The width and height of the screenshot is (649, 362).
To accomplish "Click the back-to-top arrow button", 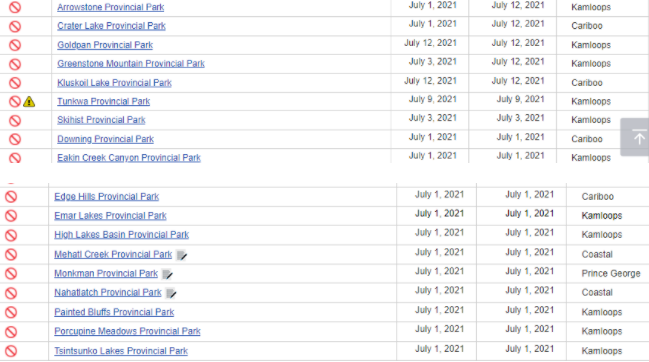I will point(635,137).
